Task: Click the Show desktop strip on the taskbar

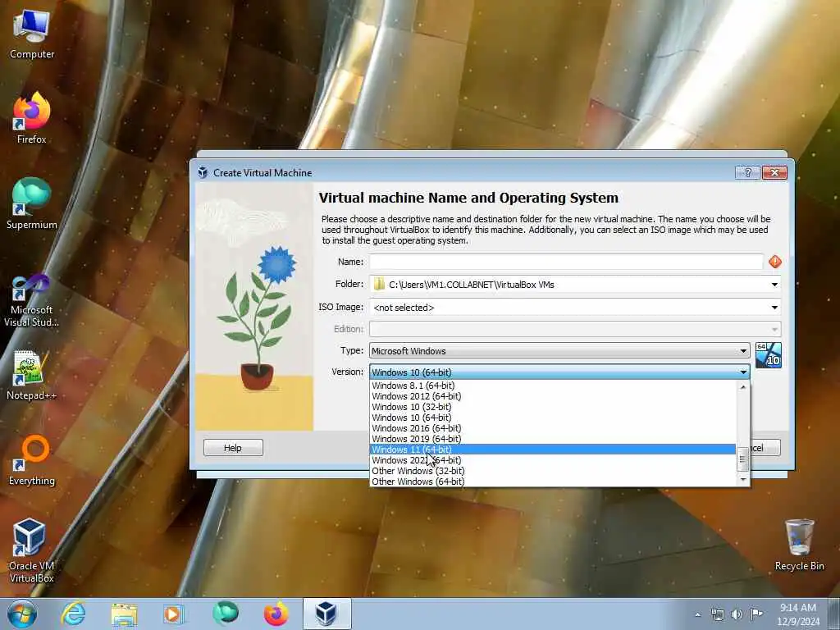Action: click(834, 614)
